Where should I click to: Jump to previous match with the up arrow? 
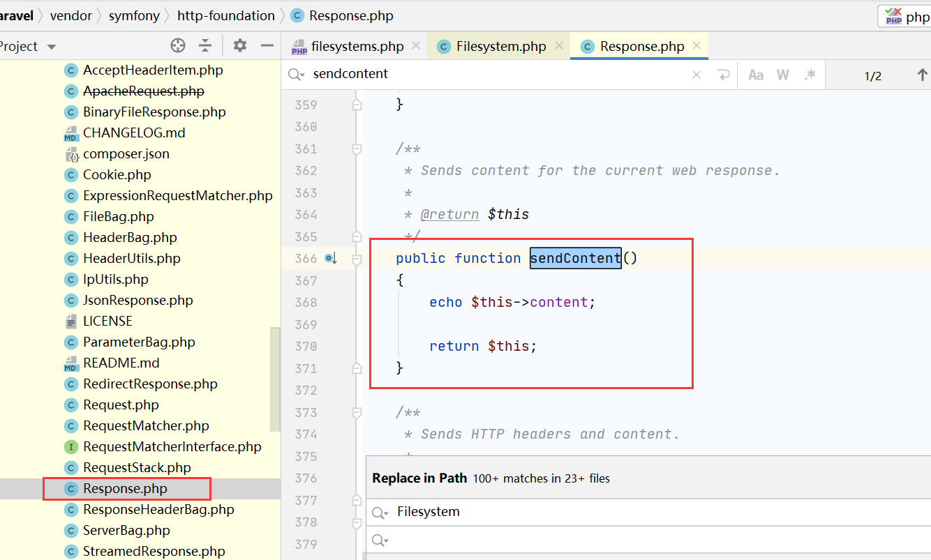921,75
